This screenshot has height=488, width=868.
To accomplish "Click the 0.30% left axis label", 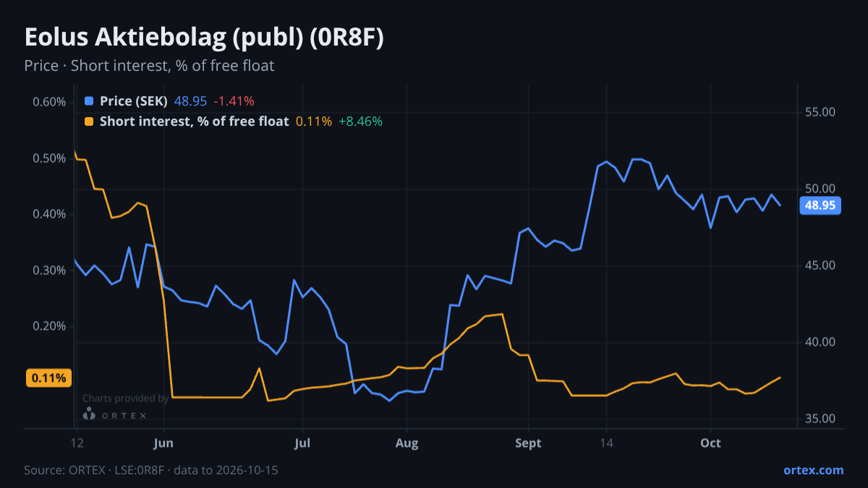I will coord(49,270).
